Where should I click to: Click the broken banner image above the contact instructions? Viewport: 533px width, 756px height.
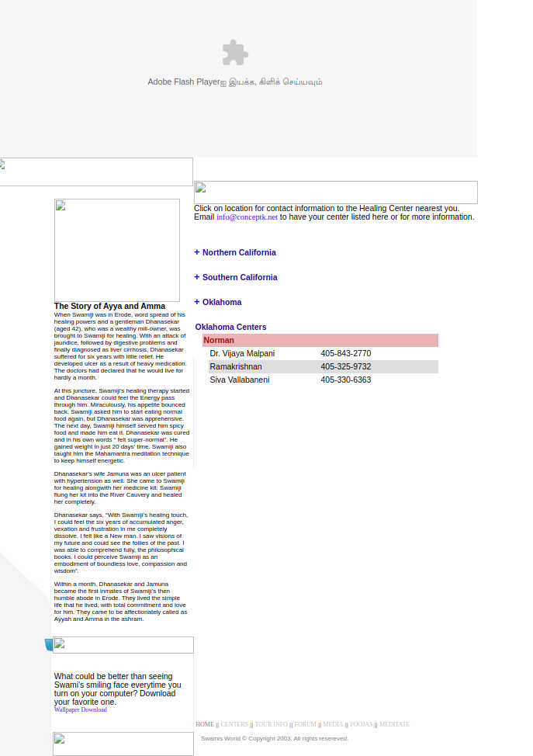click(x=335, y=192)
